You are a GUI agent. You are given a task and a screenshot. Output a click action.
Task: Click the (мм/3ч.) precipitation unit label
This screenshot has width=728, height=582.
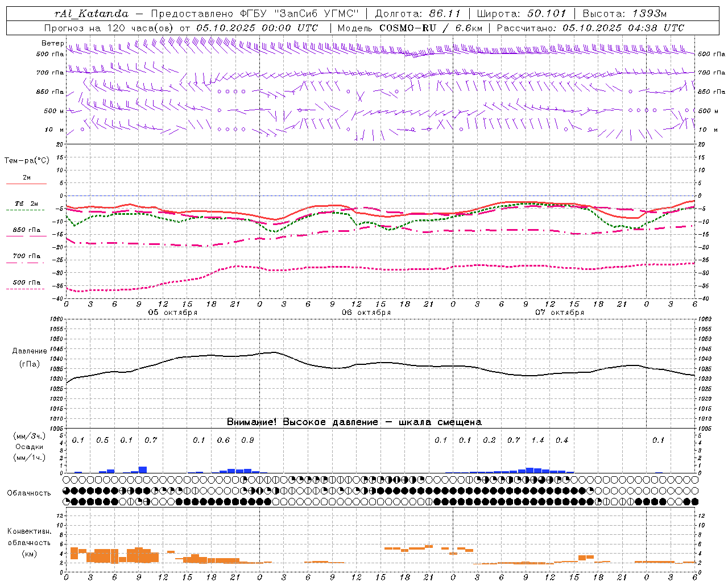click(x=29, y=436)
